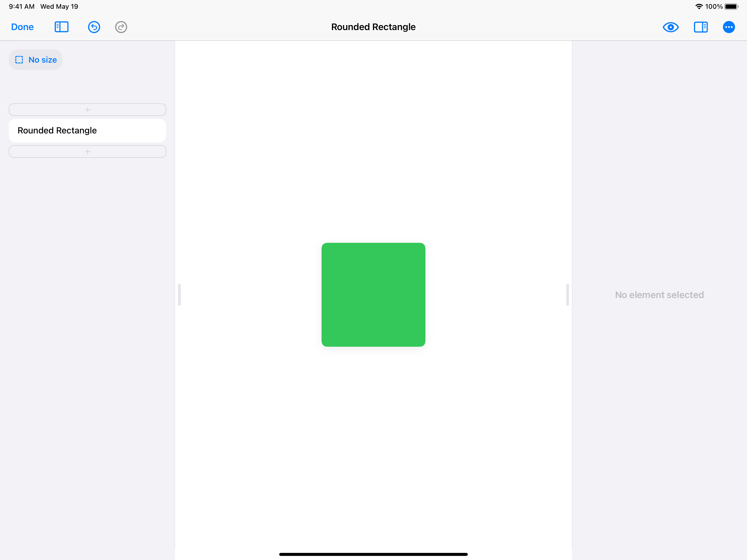Screen dimensions: 747x560
Task: Toggle preview with the eye icon
Action: click(670, 27)
